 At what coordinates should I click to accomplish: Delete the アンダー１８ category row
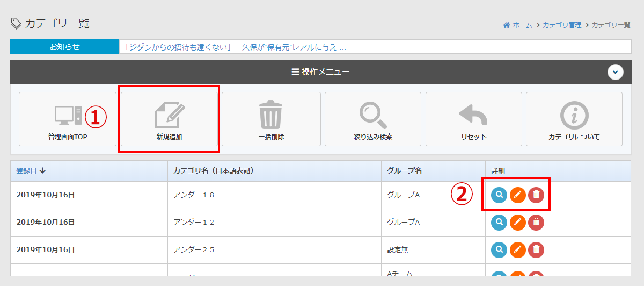[x=536, y=195]
